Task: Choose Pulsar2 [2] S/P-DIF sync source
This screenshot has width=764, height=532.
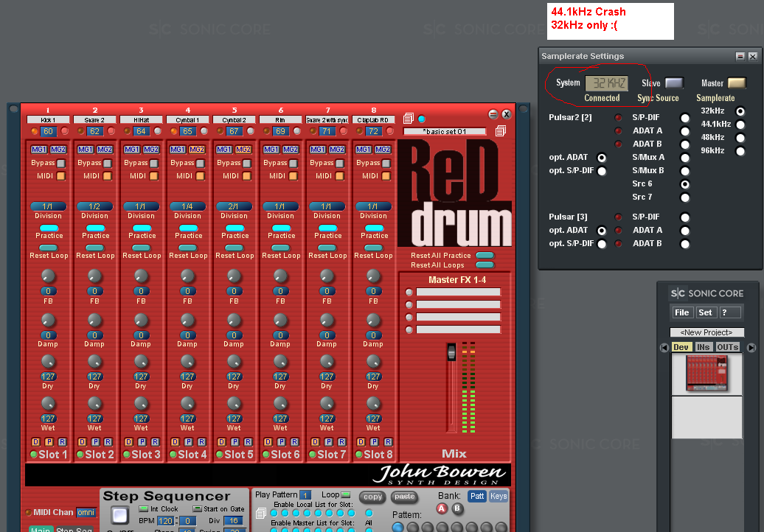Action: (x=685, y=118)
